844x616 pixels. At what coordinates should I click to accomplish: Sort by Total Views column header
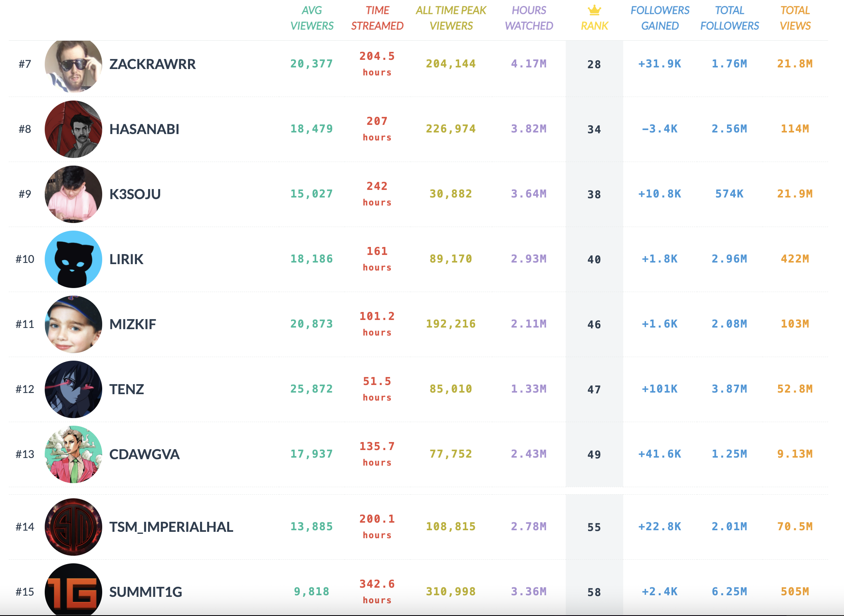pos(795,18)
